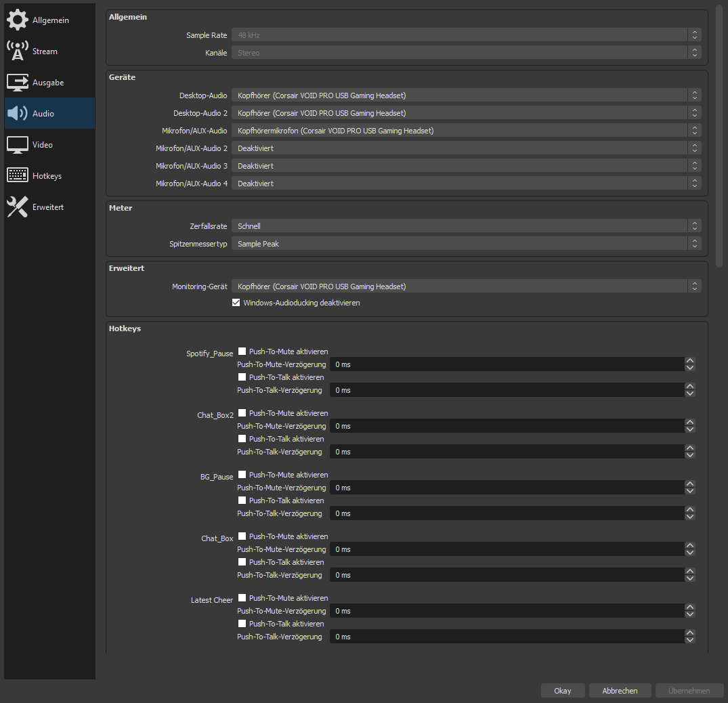
Task: Enable Push-To-Talk for Chat_Box2
Action: coord(242,439)
